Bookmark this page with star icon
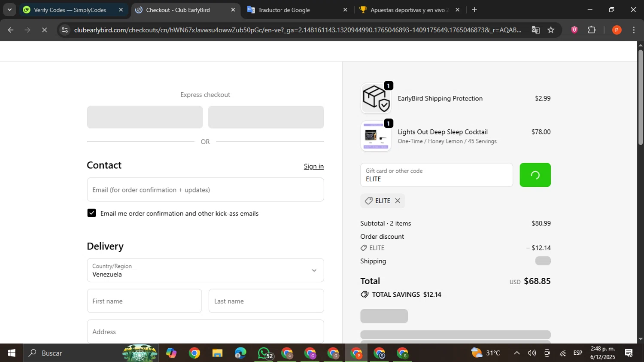This screenshot has width=644, height=362. click(x=551, y=30)
